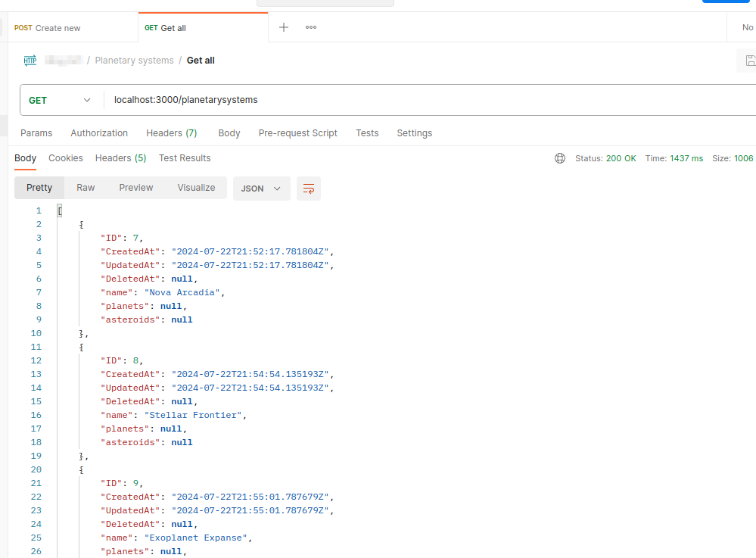
Task: Switch response view to Preview
Action: click(136, 188)
